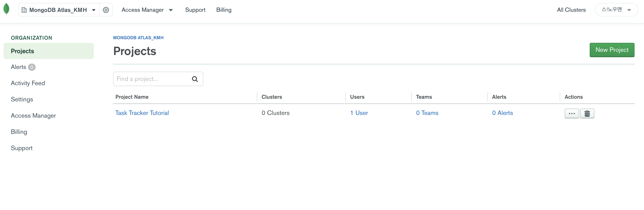644x210 pixels.
Task: Open the Task Tracker Tutorial project
Action: [x=142, y=113]
